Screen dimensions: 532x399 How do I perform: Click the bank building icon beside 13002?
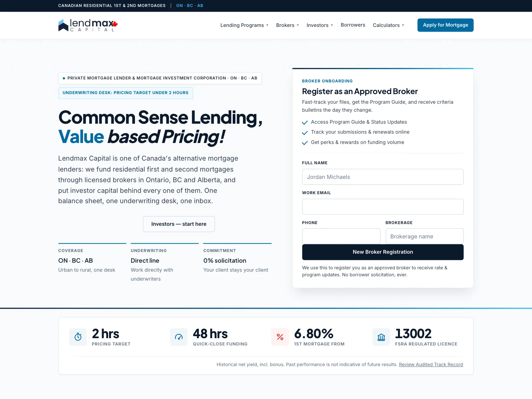pyautogui.click(x=381, y=337)
